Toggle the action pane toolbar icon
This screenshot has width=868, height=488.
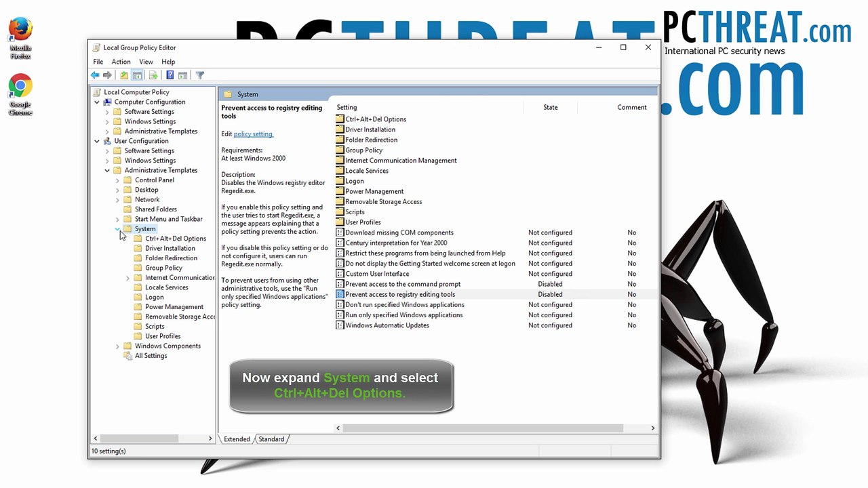point(182,75)
